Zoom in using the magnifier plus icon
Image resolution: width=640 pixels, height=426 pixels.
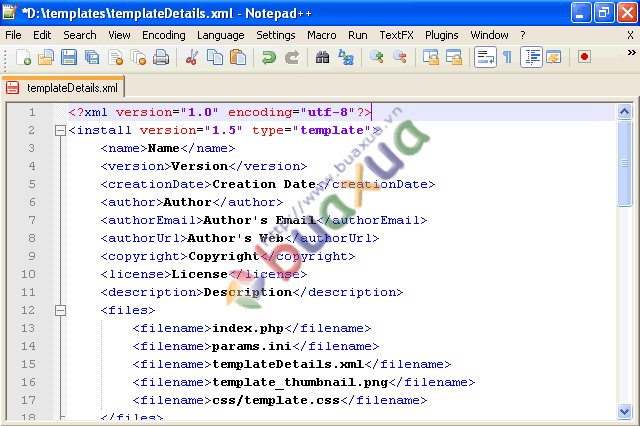(x=376, y=57)
